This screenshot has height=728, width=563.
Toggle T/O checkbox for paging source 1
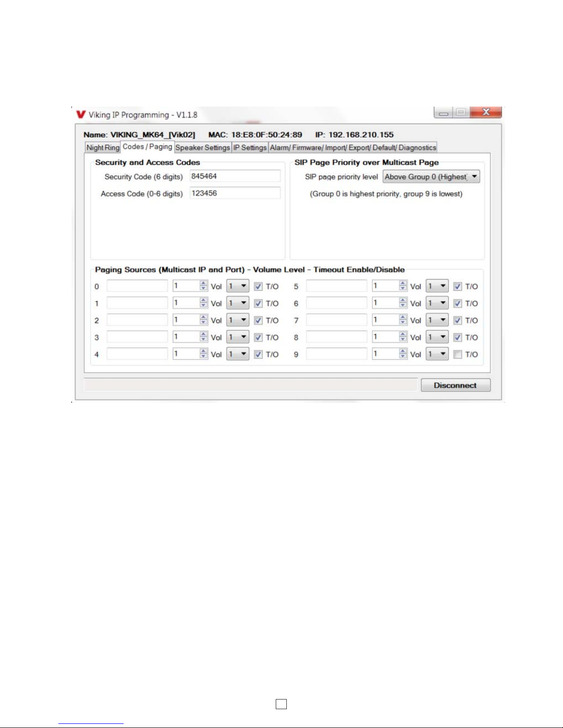pos(258,304)
